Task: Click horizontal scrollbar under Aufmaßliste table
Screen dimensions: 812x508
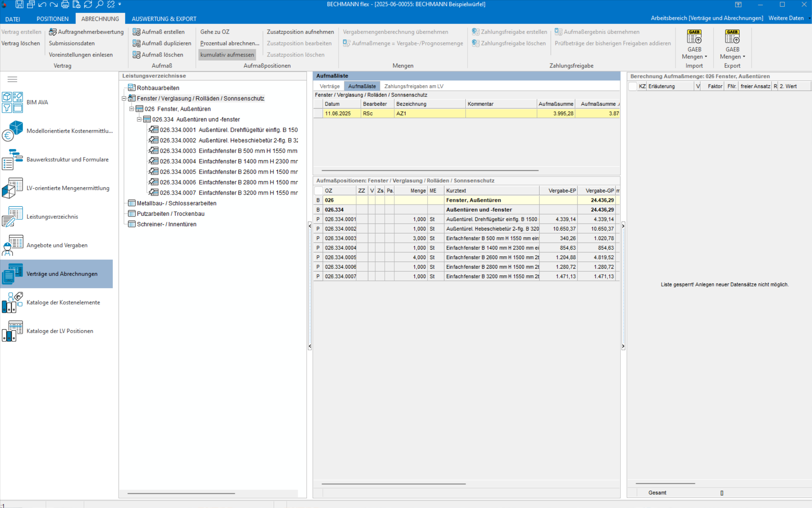Action: click(430, 170)
